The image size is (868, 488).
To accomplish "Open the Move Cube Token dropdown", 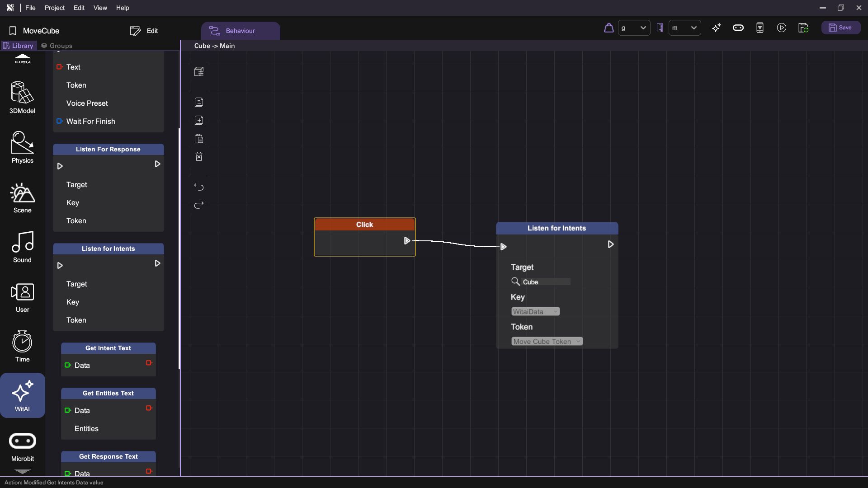I will tap(547, 342).
